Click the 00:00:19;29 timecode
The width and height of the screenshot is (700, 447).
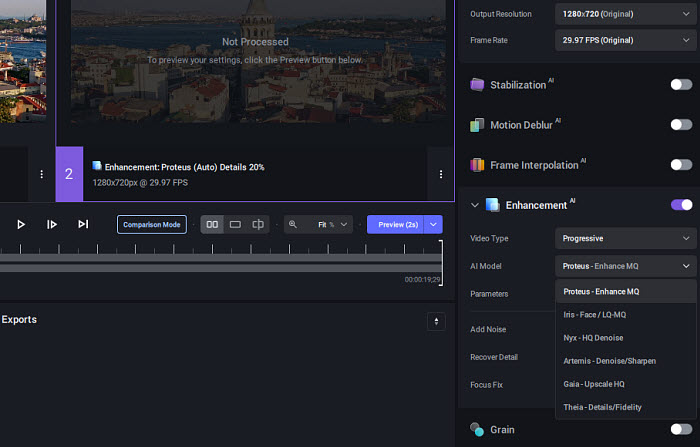click(x=422, y=280)
